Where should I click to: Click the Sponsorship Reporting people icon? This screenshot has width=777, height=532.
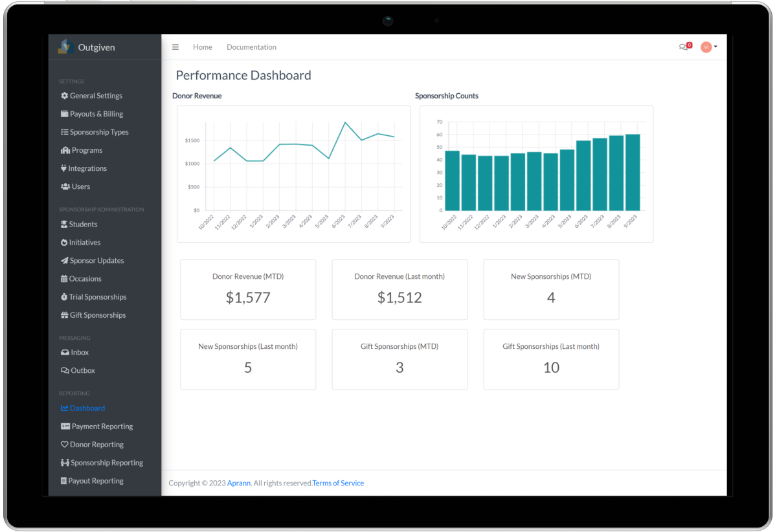pos(65,463)
